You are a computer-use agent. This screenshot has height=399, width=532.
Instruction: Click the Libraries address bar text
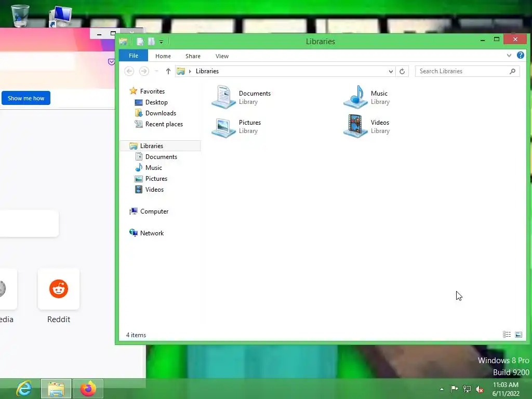tap(207, 71)
